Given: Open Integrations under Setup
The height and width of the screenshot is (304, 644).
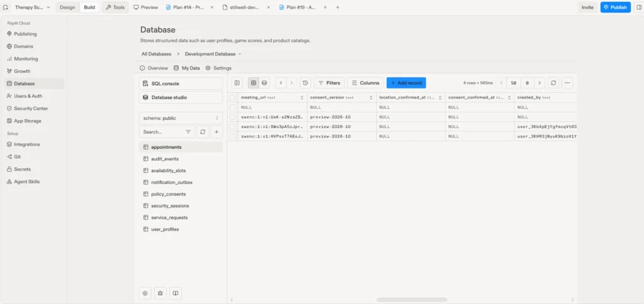Looking at the screenshot, I should point(33,144).
